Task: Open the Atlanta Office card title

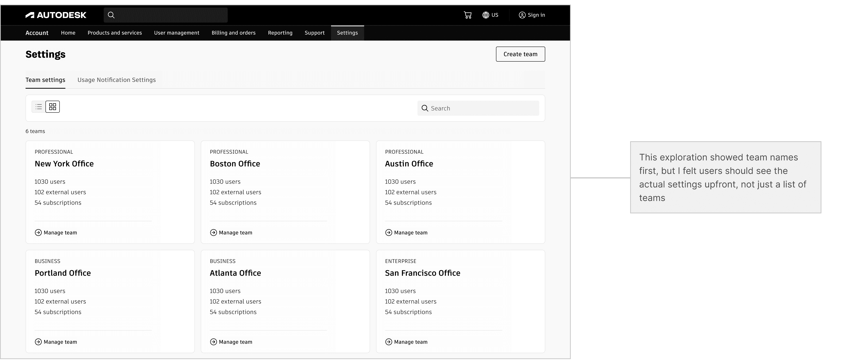Action: tap(235, 273)
